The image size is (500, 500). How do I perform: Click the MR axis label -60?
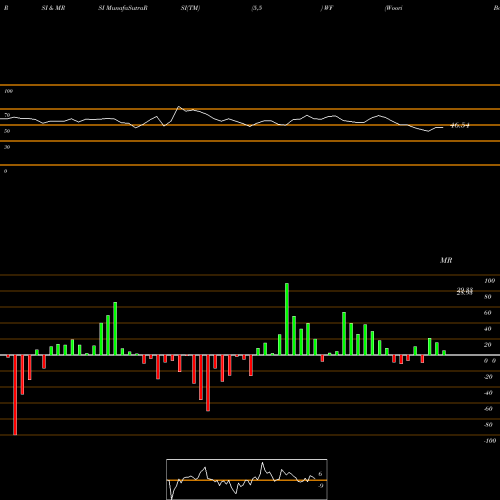pos(488,409)
